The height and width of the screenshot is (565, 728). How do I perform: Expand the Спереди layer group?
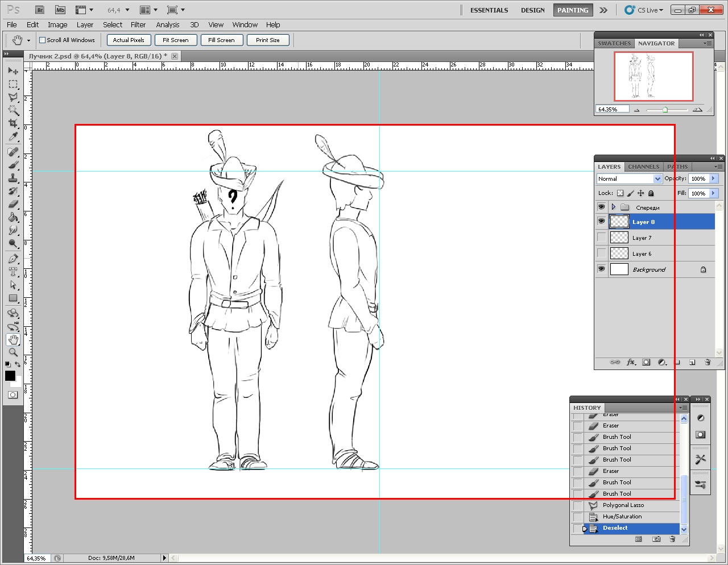coord(613,207)
